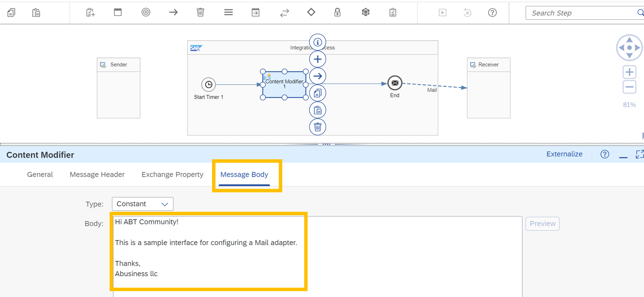Image resolution: width=644 pixels, height=297 pixels.
Task: Click the zoom out minus control
Action: click(629, 87)
